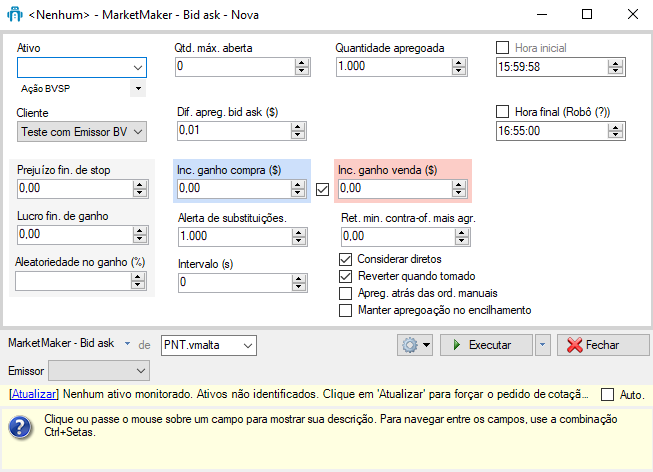Increase the Quantidade apregoada spinner value

(x=459, y=62)
